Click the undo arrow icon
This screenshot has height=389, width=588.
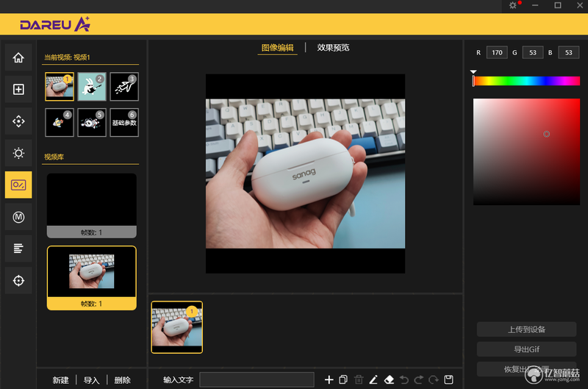tap(404, 379)
